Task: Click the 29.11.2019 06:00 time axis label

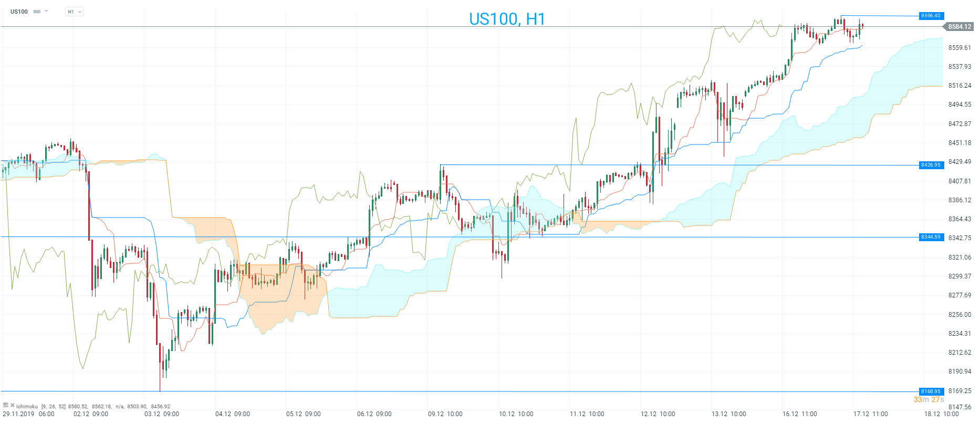Action: 28,414
